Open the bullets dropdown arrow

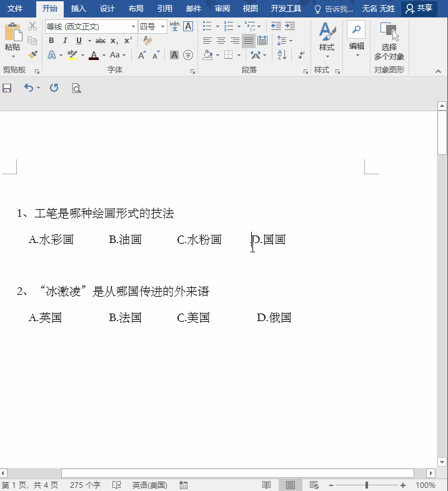pyautogui.click(x=217, y=26)
